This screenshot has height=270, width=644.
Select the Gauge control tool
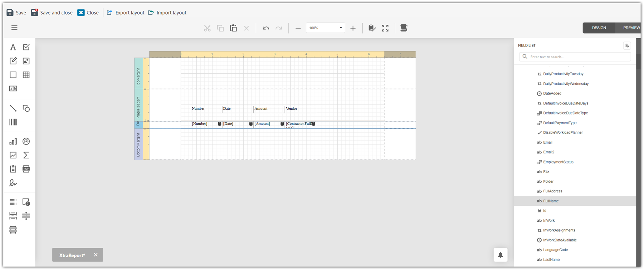[x=26, y=141]
